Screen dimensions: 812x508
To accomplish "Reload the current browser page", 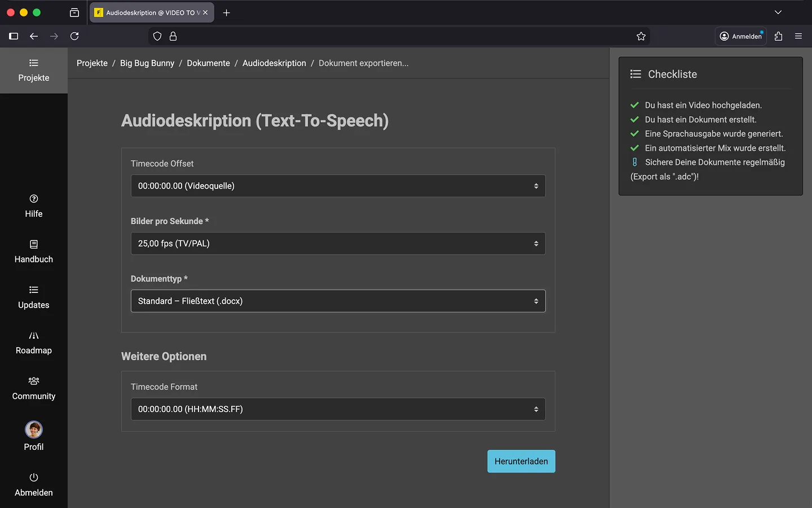I will click(74, 36).
